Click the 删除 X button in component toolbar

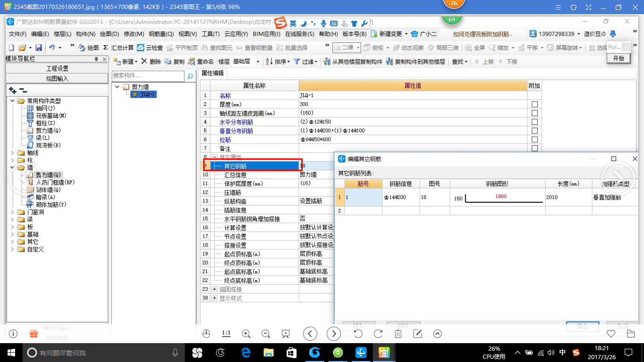point(151,62)
